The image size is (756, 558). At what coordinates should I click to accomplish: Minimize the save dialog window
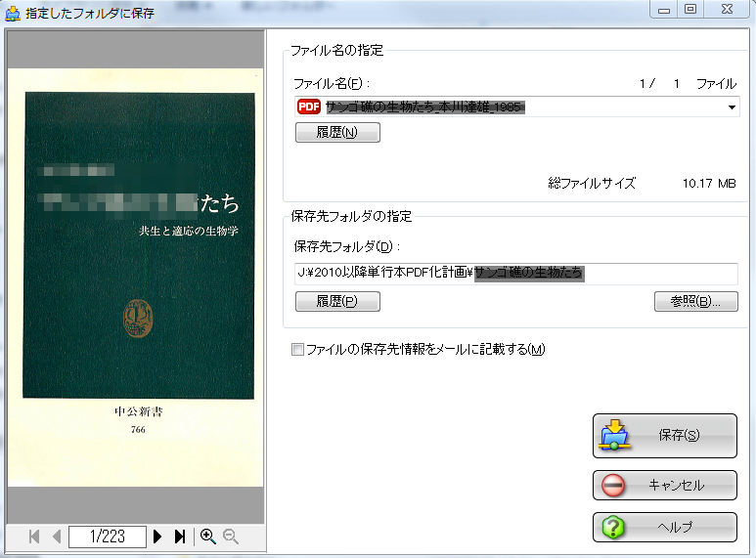click(x=664, y=10)
